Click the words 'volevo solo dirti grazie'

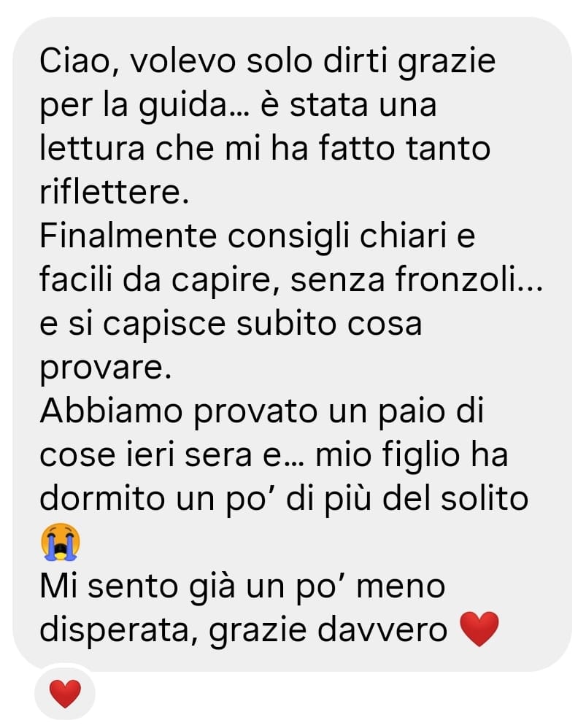coord(313,62)
